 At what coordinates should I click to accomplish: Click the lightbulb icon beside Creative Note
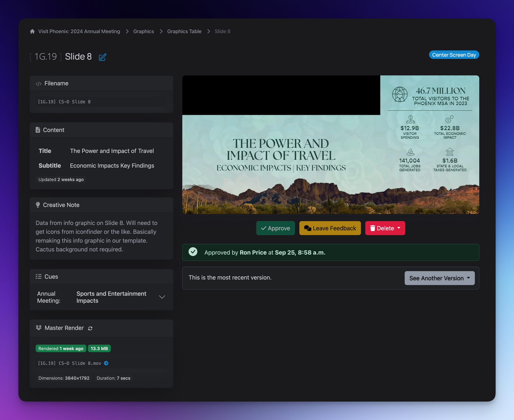point(38,205)
